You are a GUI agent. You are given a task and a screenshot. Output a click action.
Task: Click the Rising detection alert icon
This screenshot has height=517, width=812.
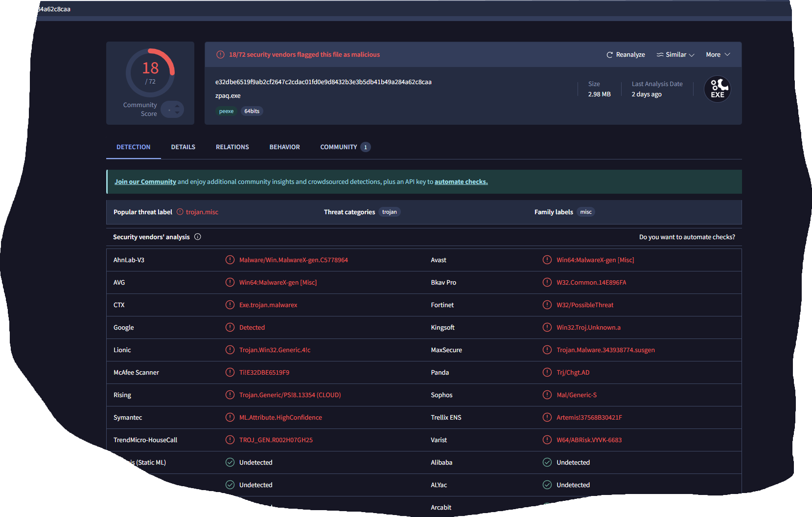click(230, 395)
